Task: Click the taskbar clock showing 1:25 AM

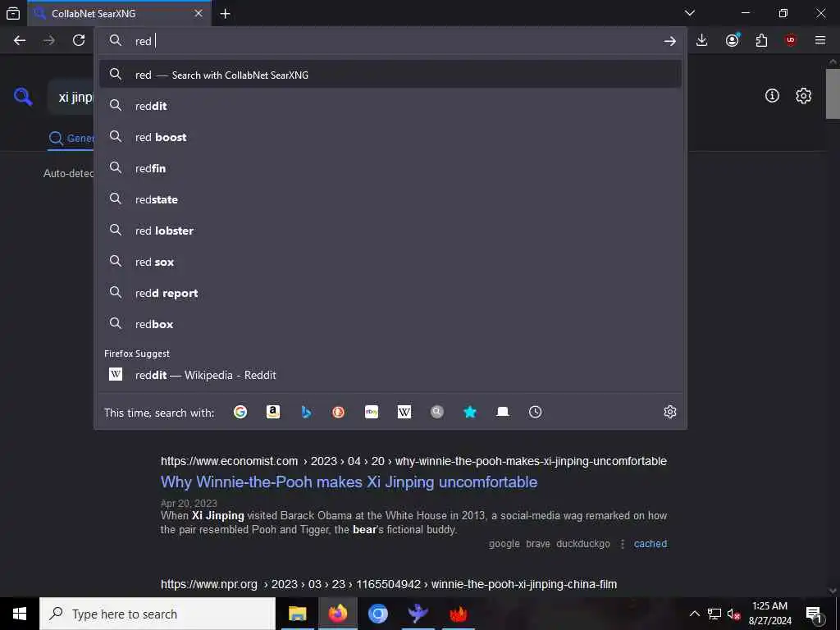Action: click(x=769, y=614)
